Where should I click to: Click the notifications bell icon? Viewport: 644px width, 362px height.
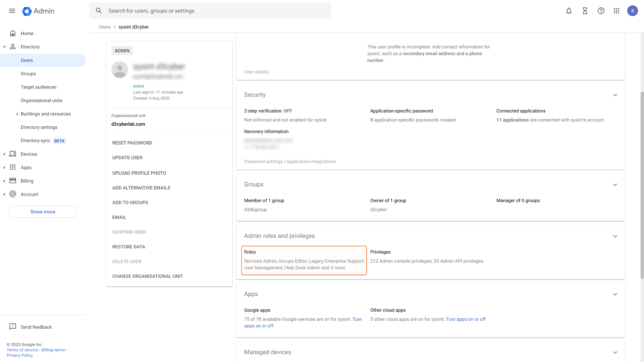pos(569,11)
